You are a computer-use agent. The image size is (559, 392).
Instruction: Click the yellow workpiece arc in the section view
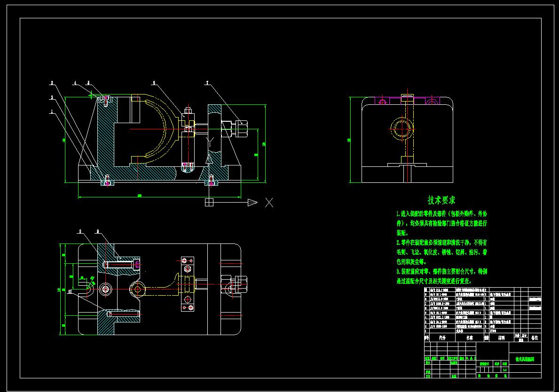click(173, 129)
